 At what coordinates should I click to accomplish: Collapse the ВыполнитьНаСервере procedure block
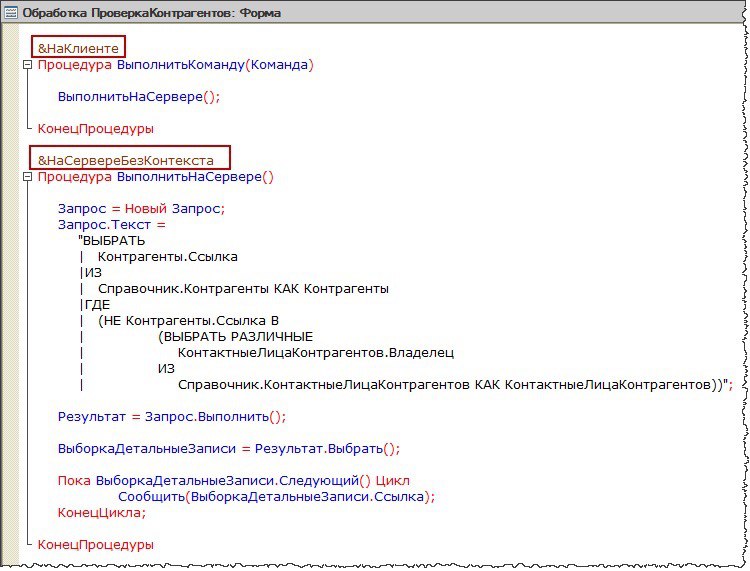pos(28,177)
